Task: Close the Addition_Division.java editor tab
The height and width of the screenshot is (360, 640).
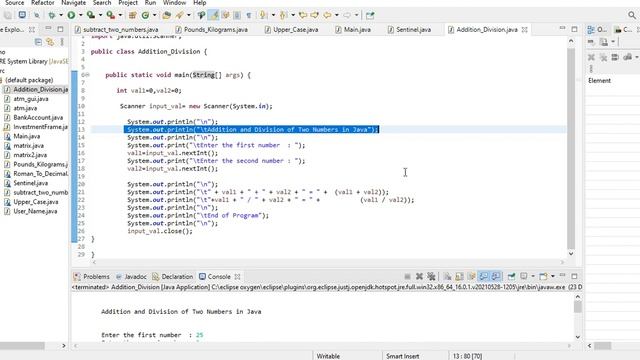Action: point(525,30)
